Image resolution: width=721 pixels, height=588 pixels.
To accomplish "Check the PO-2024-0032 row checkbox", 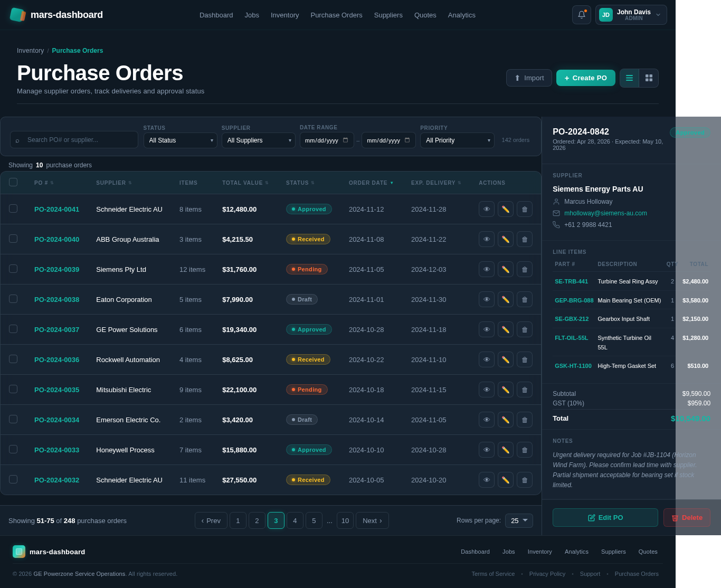I will click(13, 479).
